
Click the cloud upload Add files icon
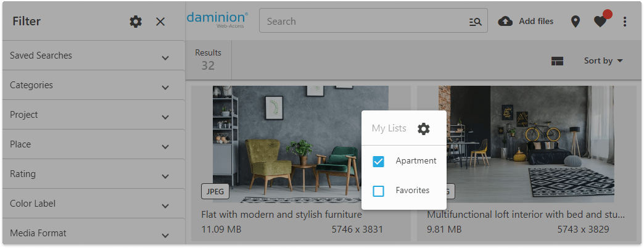505,21
